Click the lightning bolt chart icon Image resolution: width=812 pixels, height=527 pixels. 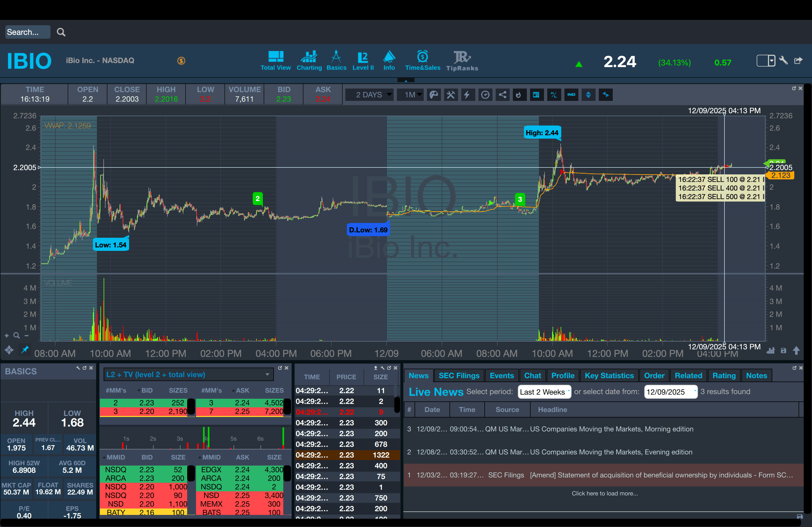467,95
